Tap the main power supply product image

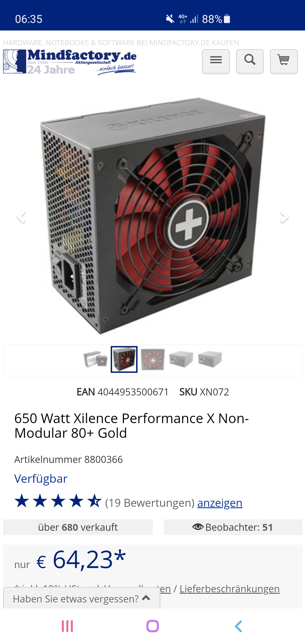tap(153, 216)
